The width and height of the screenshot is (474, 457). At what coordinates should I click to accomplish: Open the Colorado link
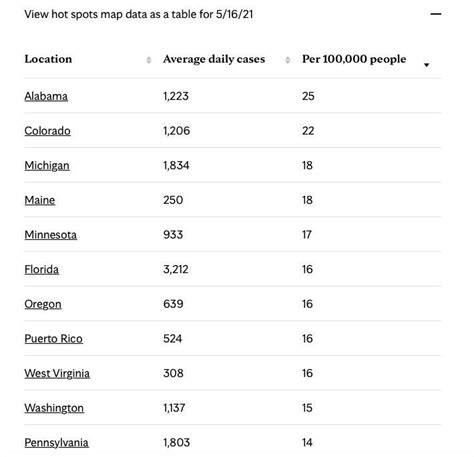[x=47, y=131]
